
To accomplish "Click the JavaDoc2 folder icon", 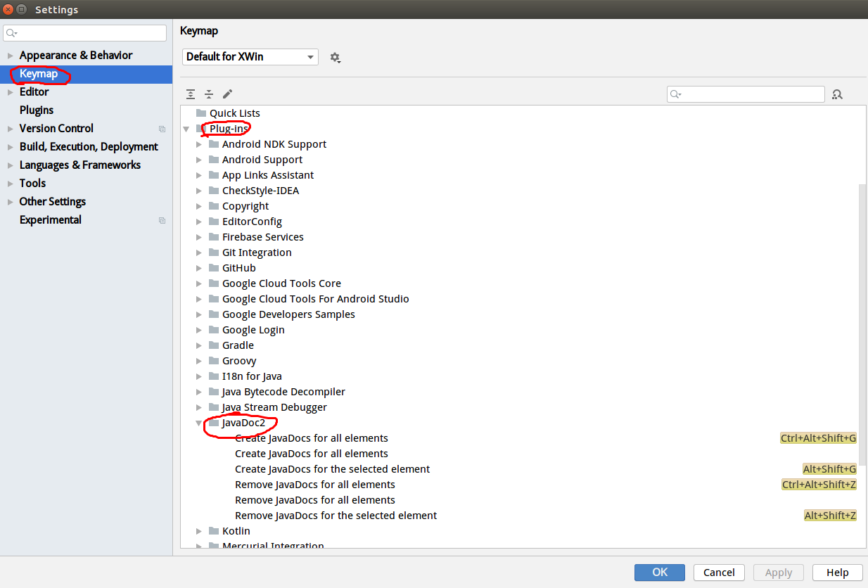I will (214, 422).
